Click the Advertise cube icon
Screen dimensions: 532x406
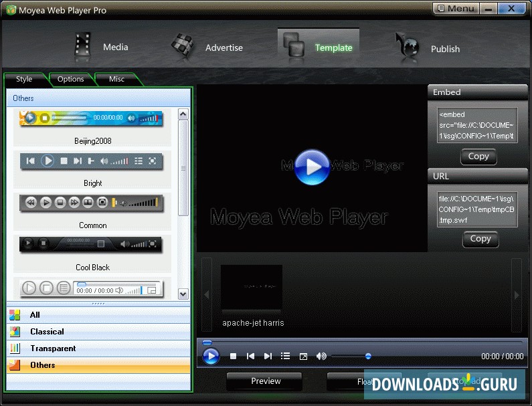click(182, 44)
